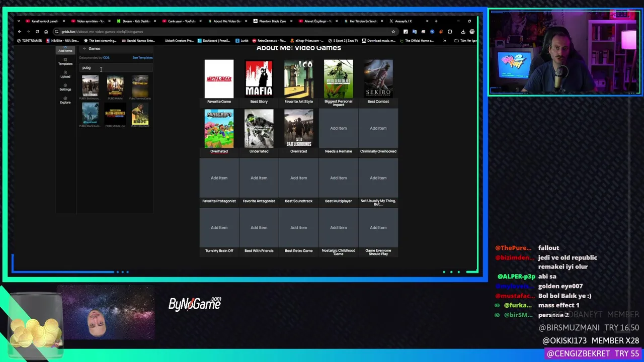The height and width of the screenshot is (362, 644).
Task: Open the browser profile avatar menu
Action: (472, 32)
